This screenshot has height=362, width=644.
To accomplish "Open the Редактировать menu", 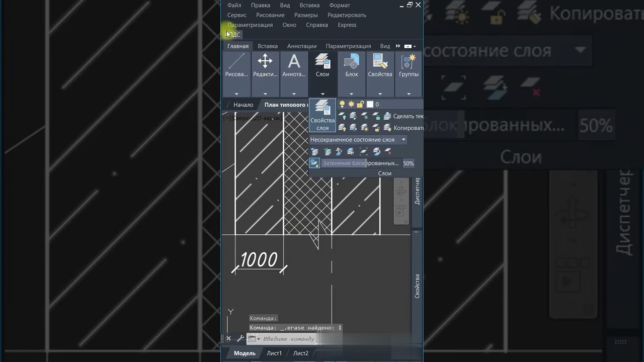I will pyautogui.click(x=347, y=15).
